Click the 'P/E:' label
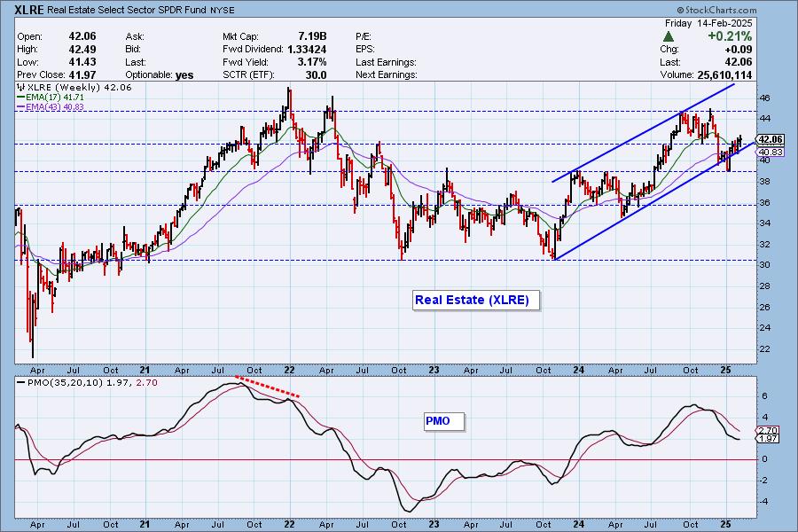The height and width of the screenshot is (532, 798). (x=364, y=36)
